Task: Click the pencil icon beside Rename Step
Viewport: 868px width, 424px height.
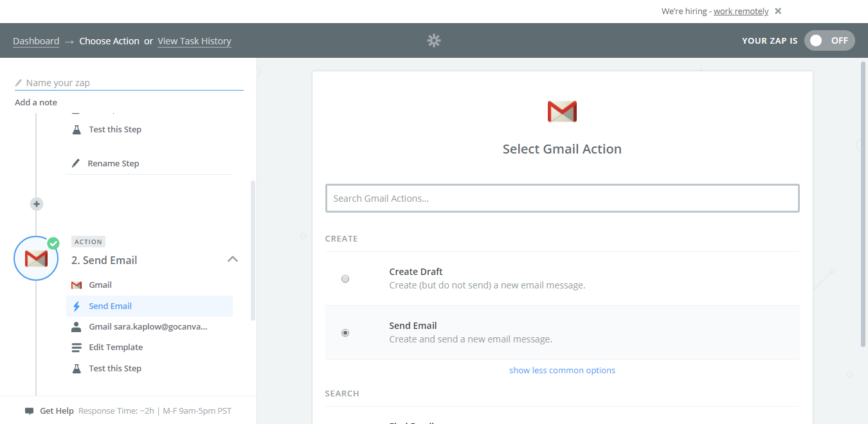Action: pyautogui.click(x=77, y=163)
